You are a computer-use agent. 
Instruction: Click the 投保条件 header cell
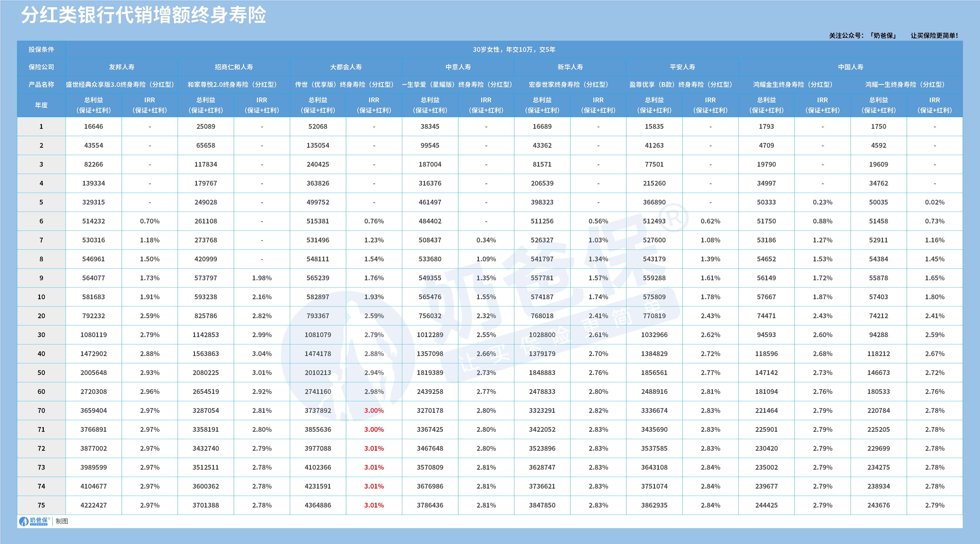[41, 49]
